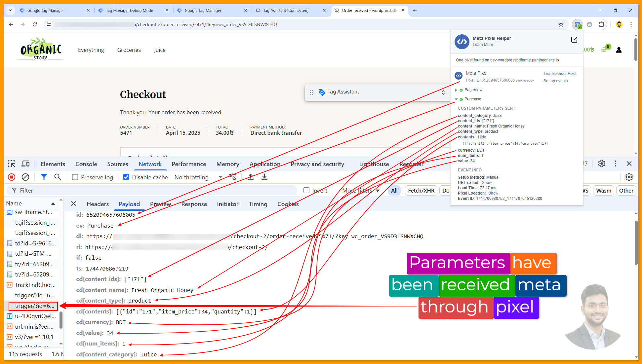
Task: Open a new browser tab
Action: pyautogui.click(x=415, y=11)
